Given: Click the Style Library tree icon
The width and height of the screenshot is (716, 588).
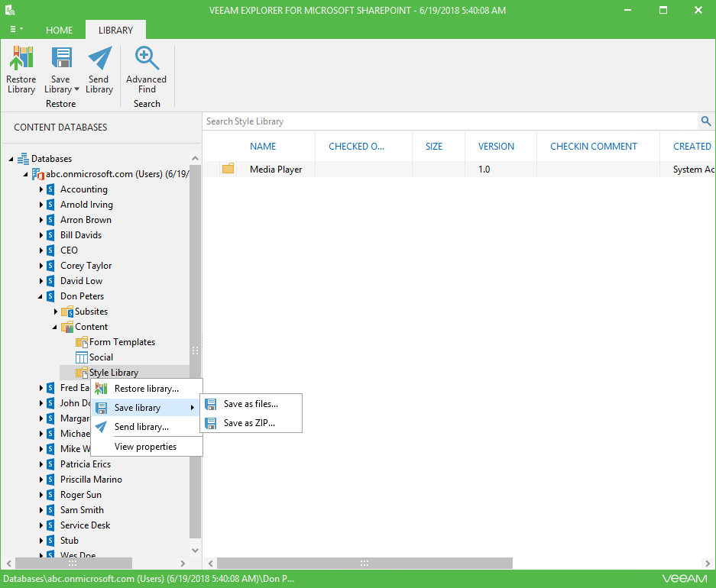Looking at the screenshot, I should pos(82,373).
